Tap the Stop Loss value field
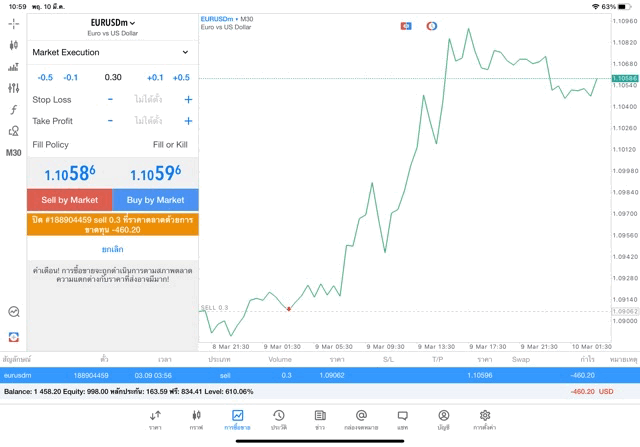The width and height of the screenshot is (640, 447). click(x=148, y=99)
